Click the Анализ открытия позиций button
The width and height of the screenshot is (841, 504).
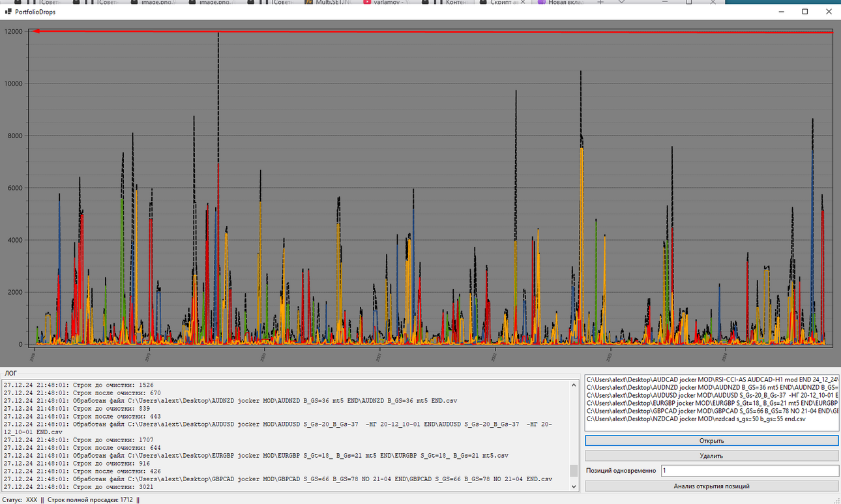[x=711, y=486]
